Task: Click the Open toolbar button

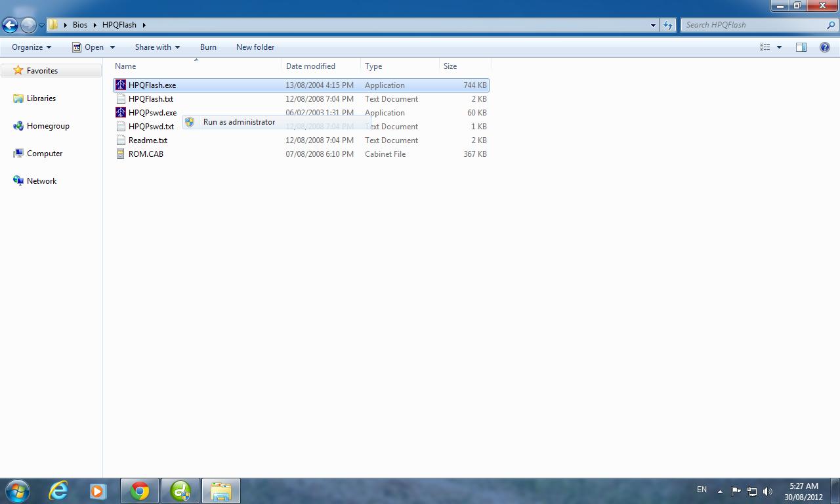Action: [x=88, y=47]
